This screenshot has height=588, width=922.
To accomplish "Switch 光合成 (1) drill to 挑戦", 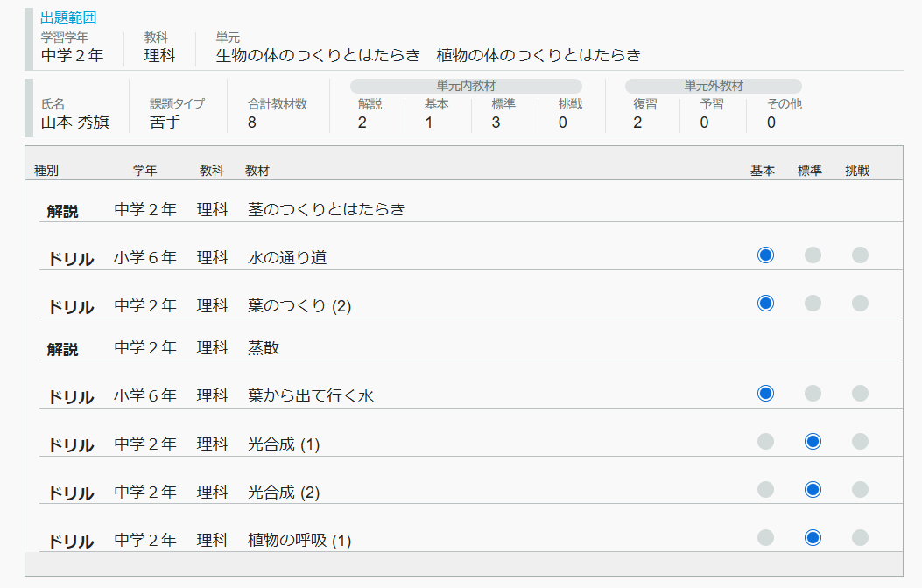I will (860, 442).
